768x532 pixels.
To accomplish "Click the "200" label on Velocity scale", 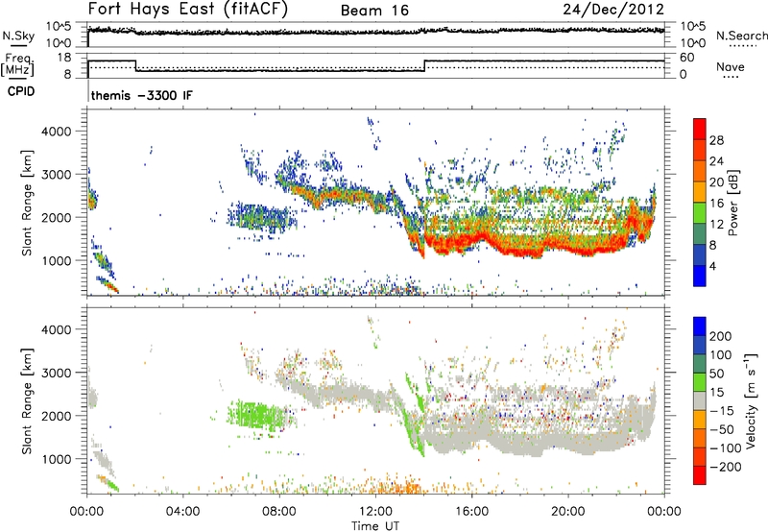I will [721, 336].
